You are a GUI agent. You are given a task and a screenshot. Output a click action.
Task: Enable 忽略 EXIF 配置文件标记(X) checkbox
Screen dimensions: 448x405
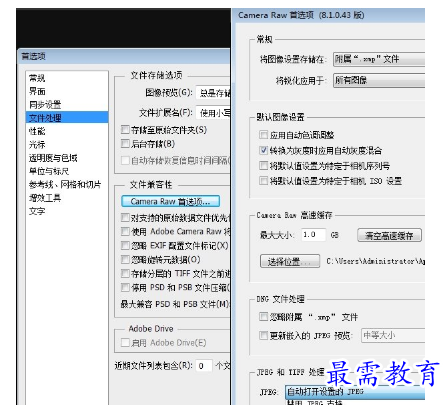[x=125, y=246]
